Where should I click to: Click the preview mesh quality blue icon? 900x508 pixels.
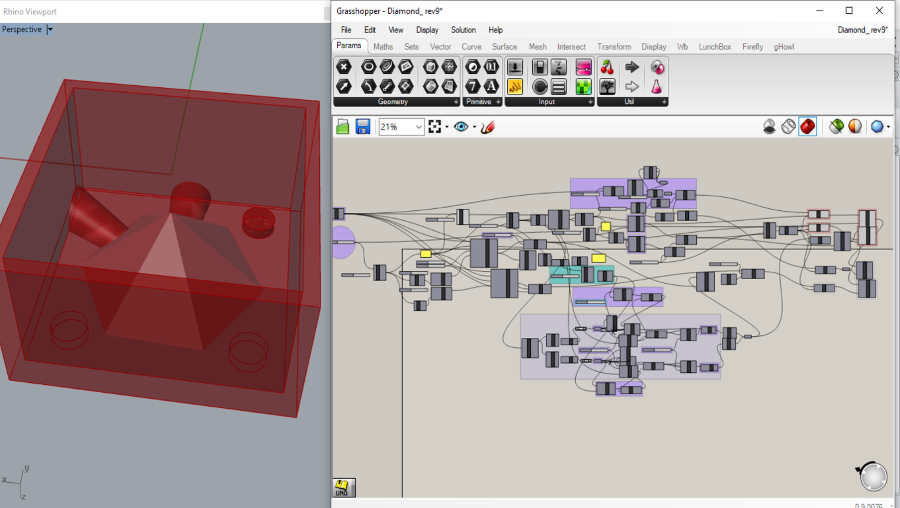(x=876, y=127)
